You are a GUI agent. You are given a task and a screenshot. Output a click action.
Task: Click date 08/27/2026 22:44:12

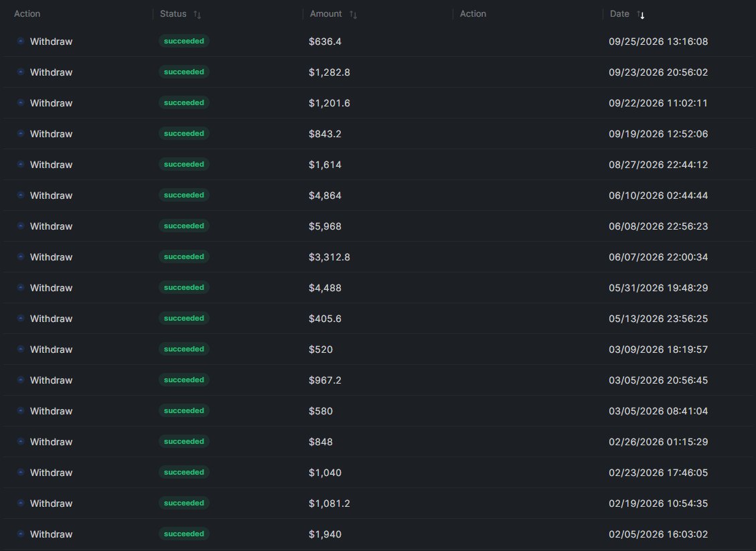tap(658, 165)
